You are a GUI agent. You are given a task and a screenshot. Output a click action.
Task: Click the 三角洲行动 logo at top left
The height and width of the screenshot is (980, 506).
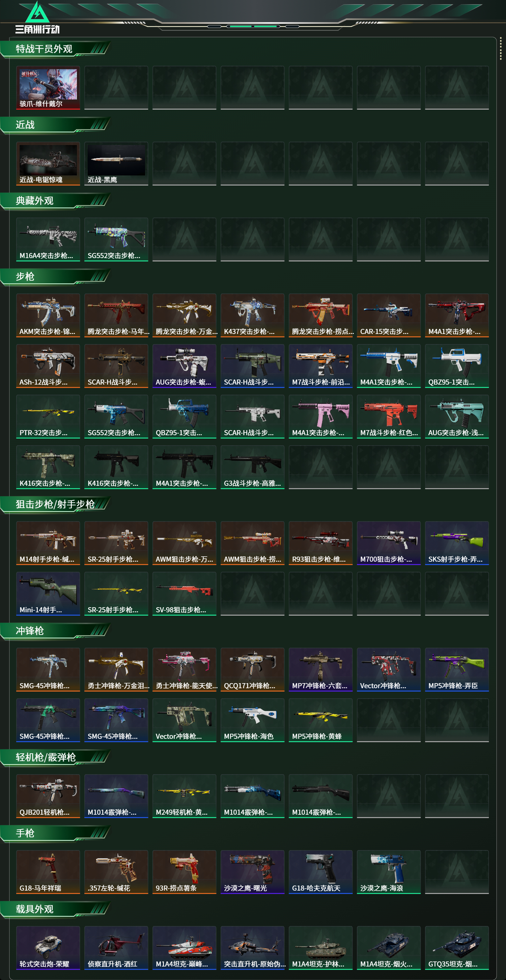[x=37, y=18]
